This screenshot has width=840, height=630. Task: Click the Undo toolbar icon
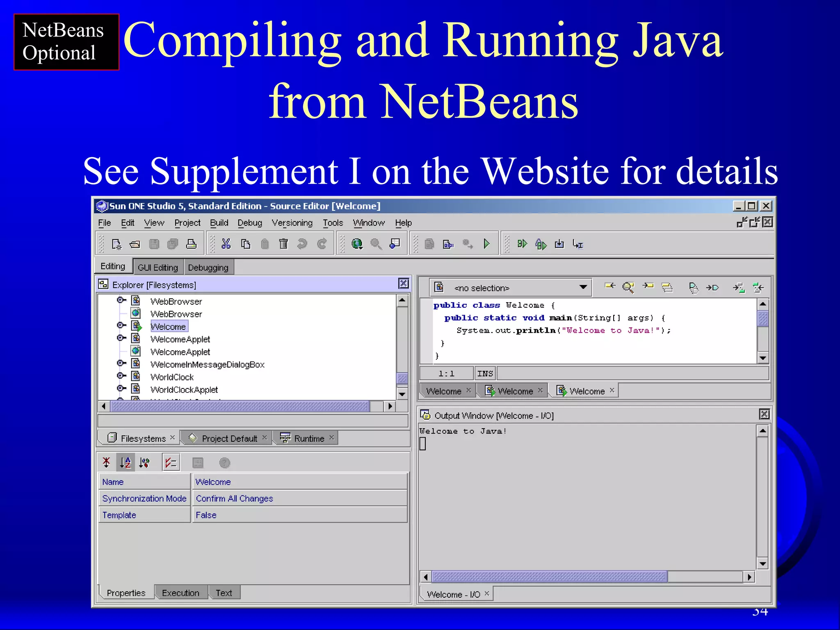pos(302,244)
